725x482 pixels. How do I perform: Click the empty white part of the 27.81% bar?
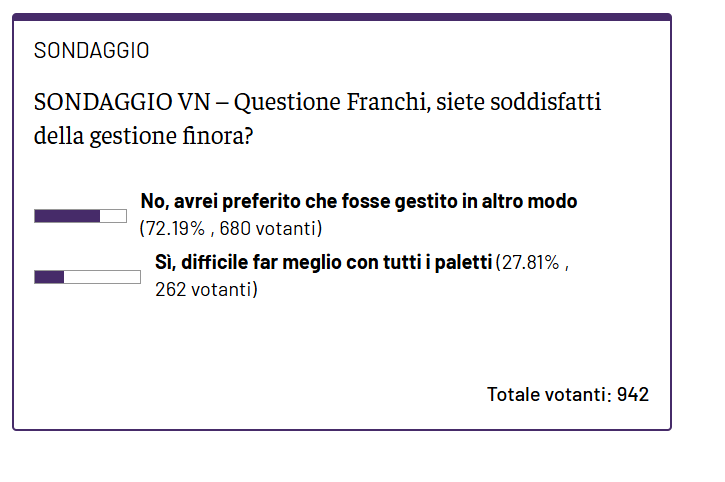pyautogui.click(x=102, y=277)
